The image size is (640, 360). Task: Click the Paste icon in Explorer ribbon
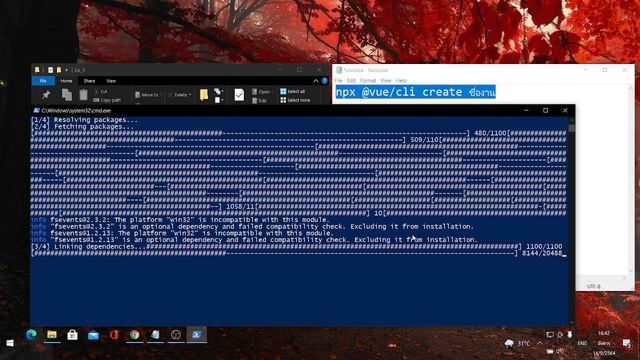click(83, 95)
